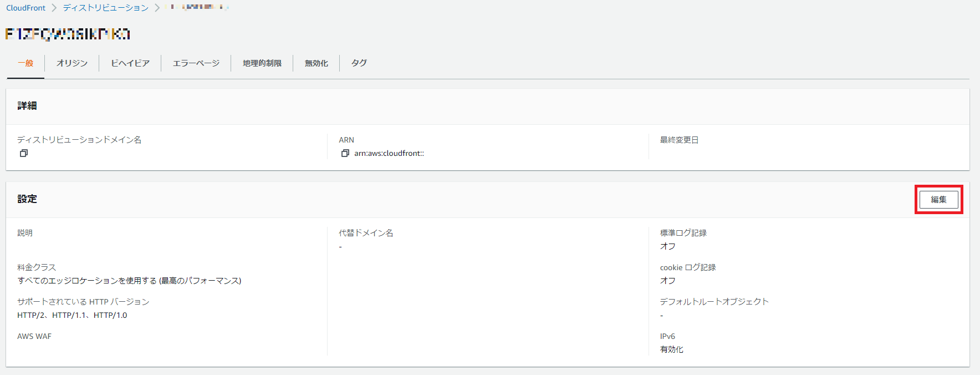Open the 地理的制限 tab
Viewport: 980px width, 375px height.
(262, 63)
